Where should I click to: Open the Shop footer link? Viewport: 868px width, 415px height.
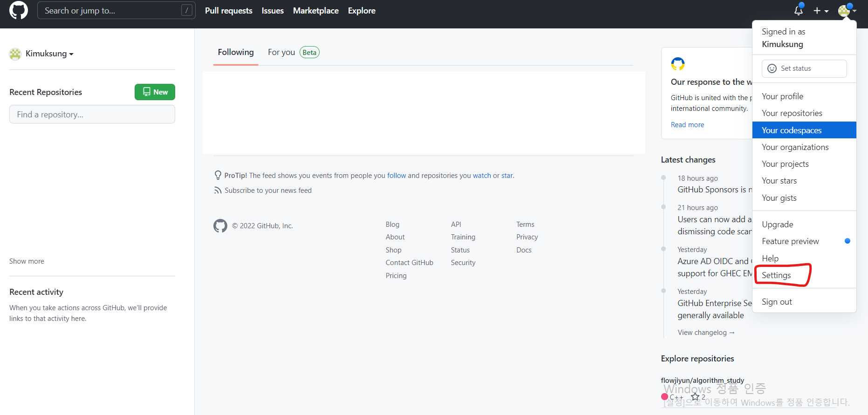[x=393, y=250]
